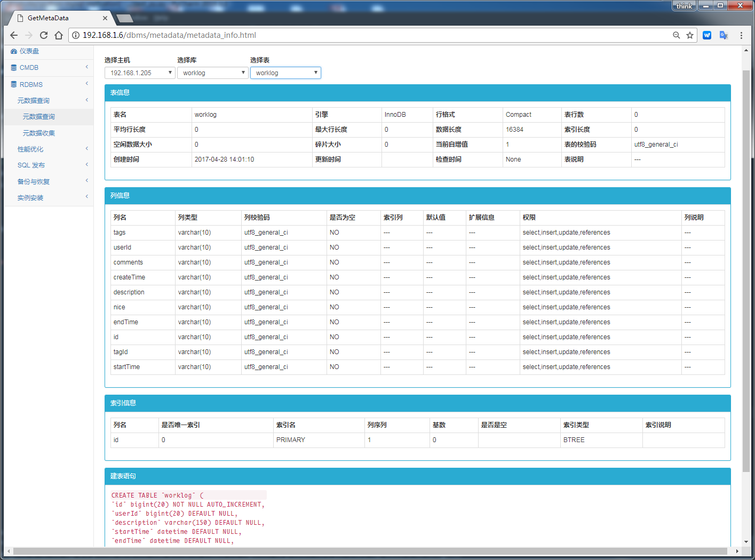
Task: Click the scroll-up arrow of page scrollbar
Action: [746, 50]
